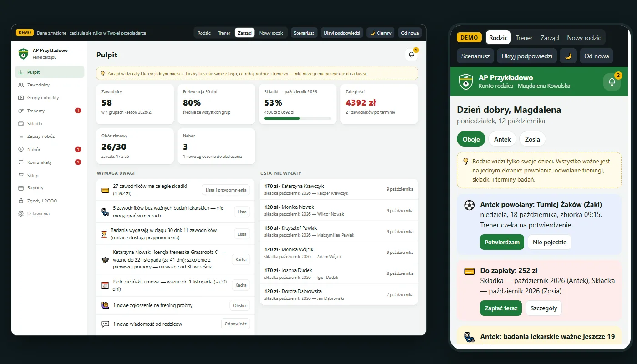Filter mobile view to Zosia only
637x364 pixels.
coord(532,139)
